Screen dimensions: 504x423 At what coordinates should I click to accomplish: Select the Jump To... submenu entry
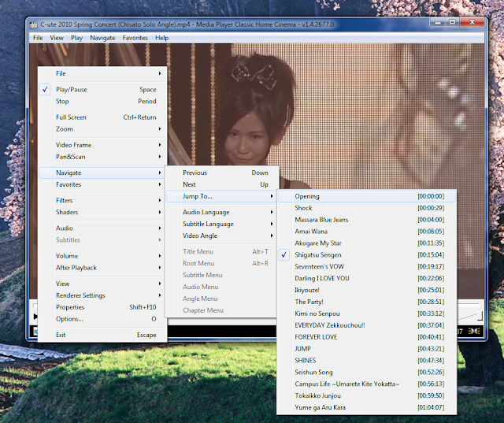pyautogui.click(x=220, y=196)
